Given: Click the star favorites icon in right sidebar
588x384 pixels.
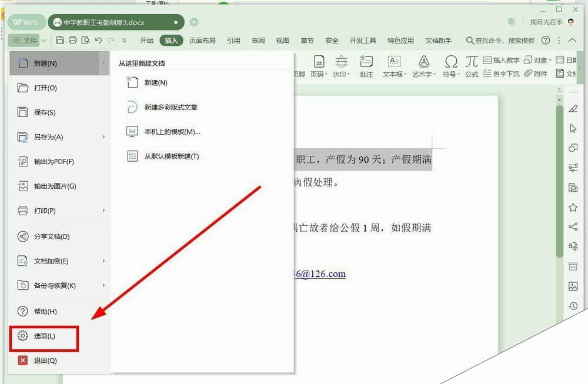Looking at the screenshot, I should (573, 208).
